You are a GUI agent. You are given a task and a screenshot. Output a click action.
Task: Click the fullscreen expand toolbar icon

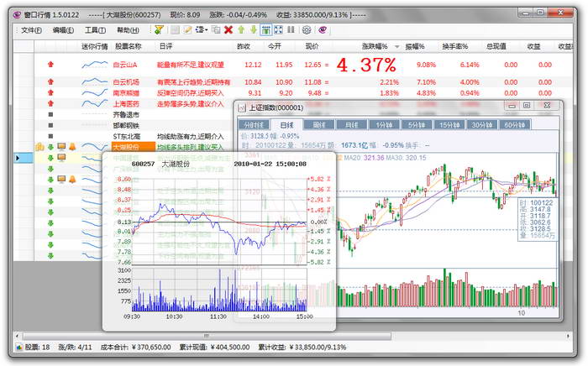(x=278, y=29)
